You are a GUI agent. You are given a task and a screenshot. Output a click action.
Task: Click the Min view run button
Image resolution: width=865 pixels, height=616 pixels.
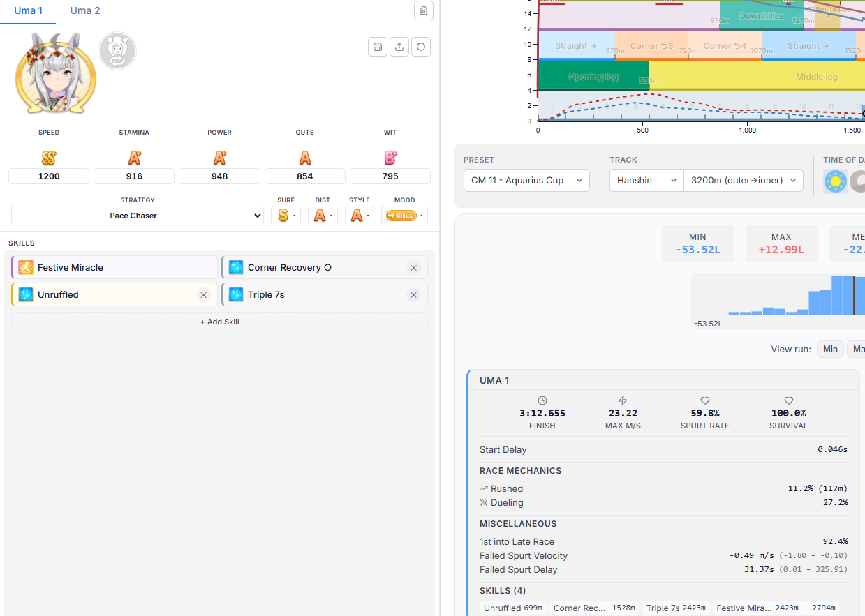click(830, 349)
